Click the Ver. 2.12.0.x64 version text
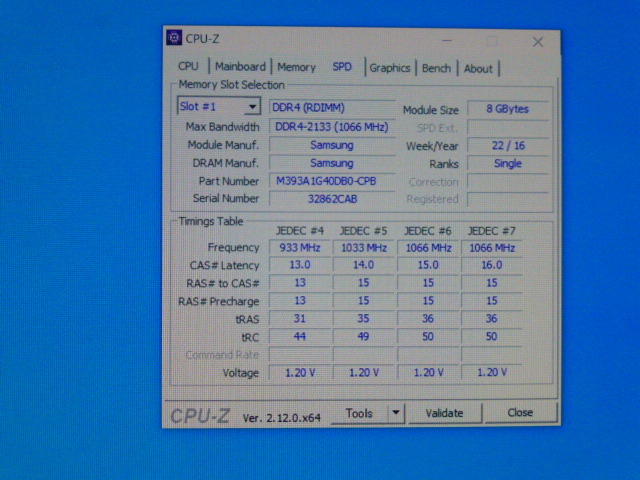Image resolution: width=640 pixels, height=480 pixels. [x=282, y=418]
